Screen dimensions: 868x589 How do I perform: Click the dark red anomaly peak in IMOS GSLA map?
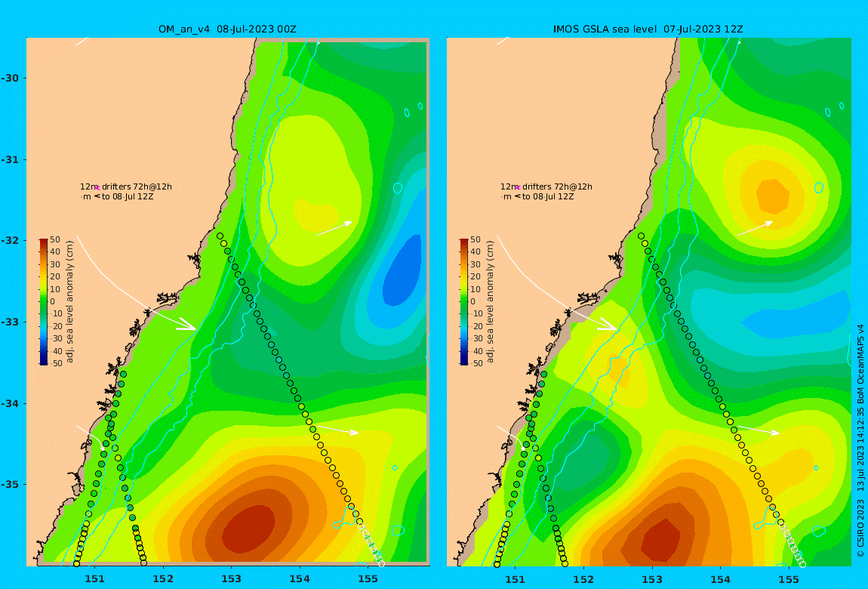coord(660,541)
